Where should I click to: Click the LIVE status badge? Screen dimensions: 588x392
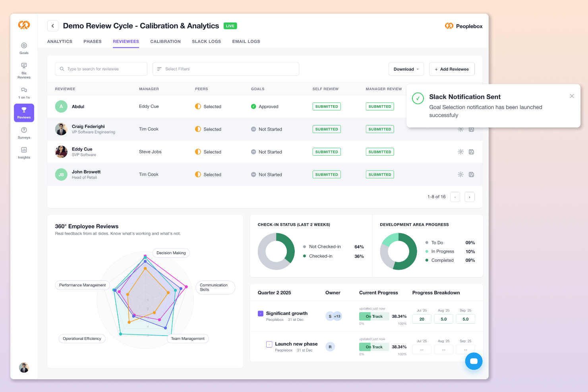click(230, 26)
